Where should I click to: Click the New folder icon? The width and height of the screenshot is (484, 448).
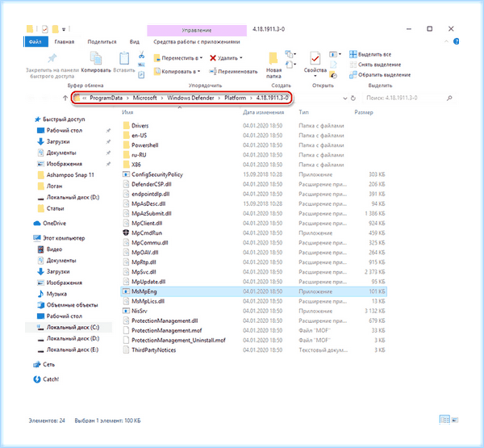(x=273, y=58)
